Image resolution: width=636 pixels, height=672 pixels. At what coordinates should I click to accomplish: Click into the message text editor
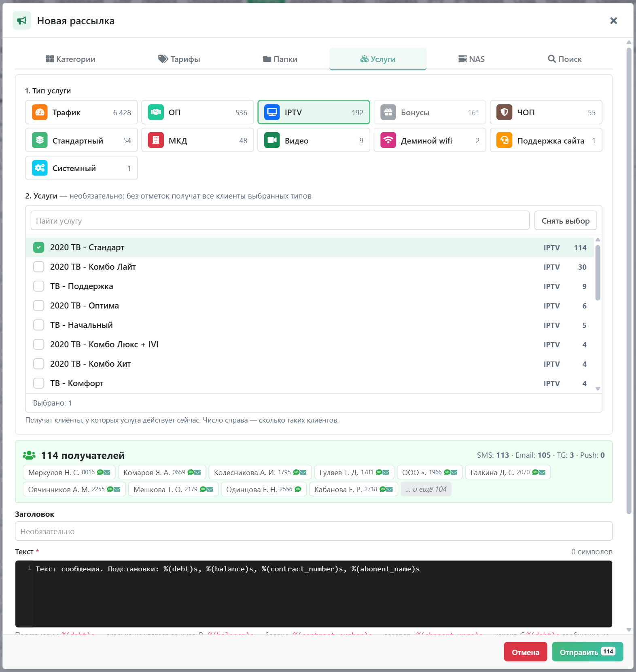tap(314, 594)
